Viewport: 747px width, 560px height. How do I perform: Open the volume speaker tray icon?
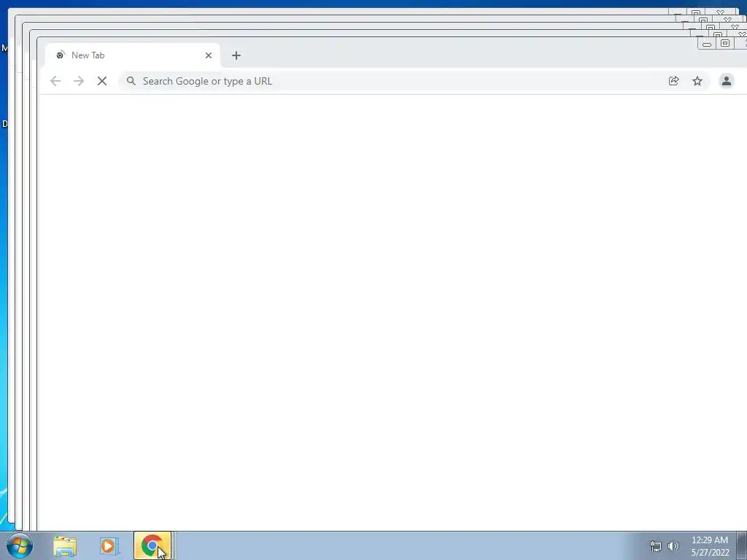tap(673, 546)
